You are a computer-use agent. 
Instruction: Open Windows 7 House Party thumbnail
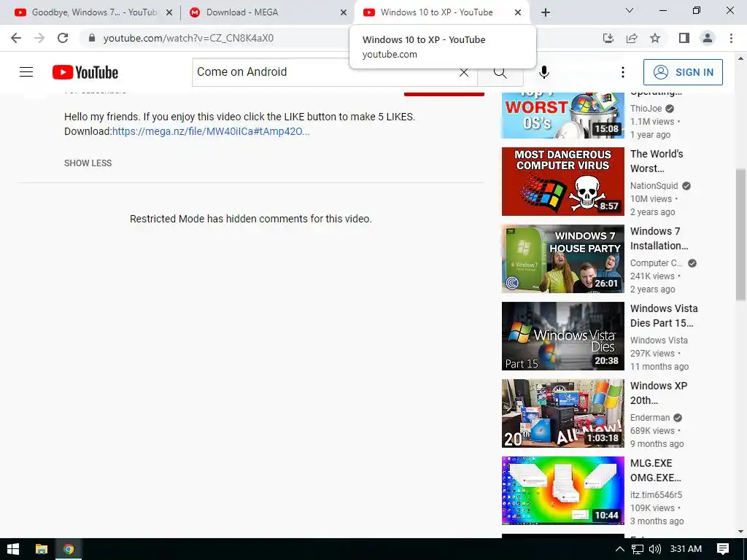pyautogui.click(x=562, y=259)
